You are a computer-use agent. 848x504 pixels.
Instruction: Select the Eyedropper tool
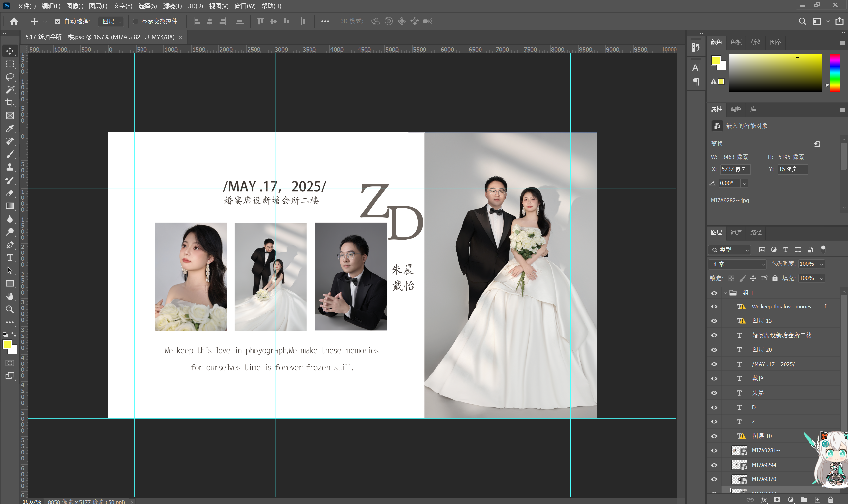(x=10, y=128)
